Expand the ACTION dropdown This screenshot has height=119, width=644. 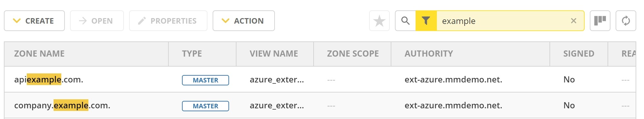244,21
